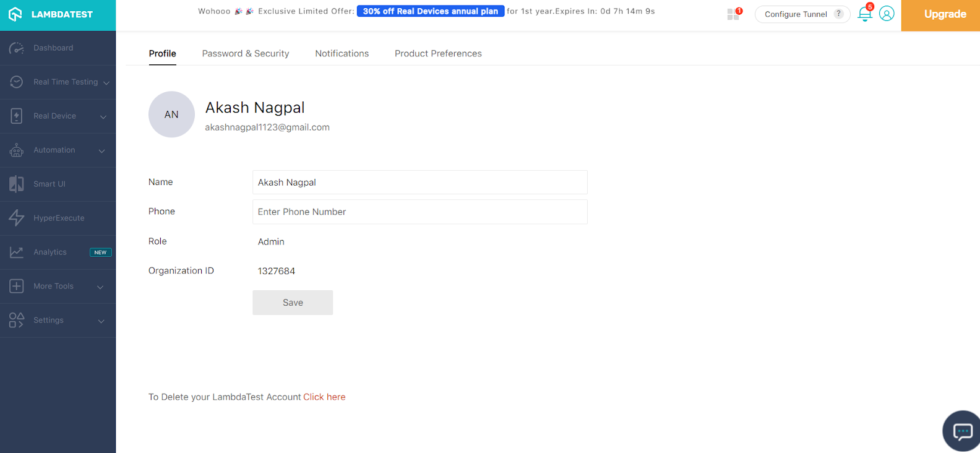The width and height of the screenshot is (980, 453).
Task: Click the orange Upgrade button
Action: pyautogui.click(x=940, y=15)
